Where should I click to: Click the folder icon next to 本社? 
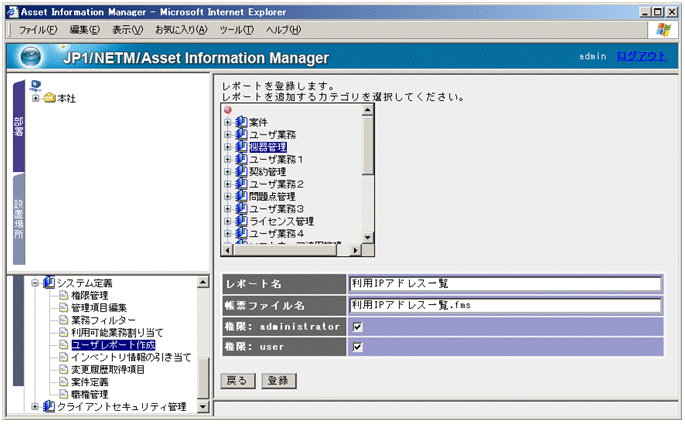[x=49, y=98]
